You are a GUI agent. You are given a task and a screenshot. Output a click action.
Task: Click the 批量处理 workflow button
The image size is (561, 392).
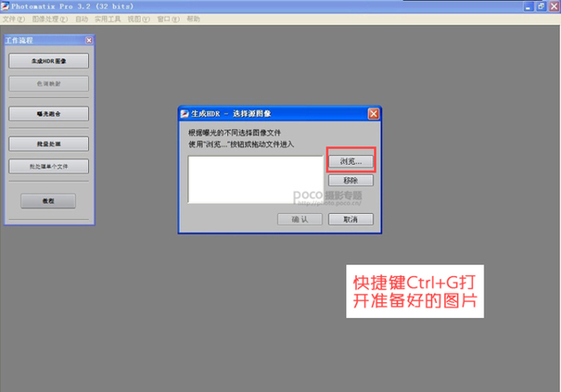point(48,144)
